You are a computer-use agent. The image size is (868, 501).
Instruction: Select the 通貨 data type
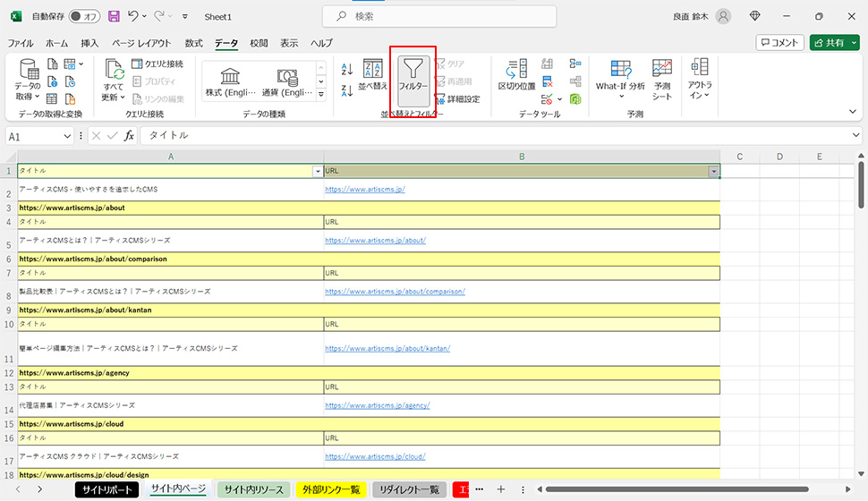pyautogui.click(x=286, y=82)
